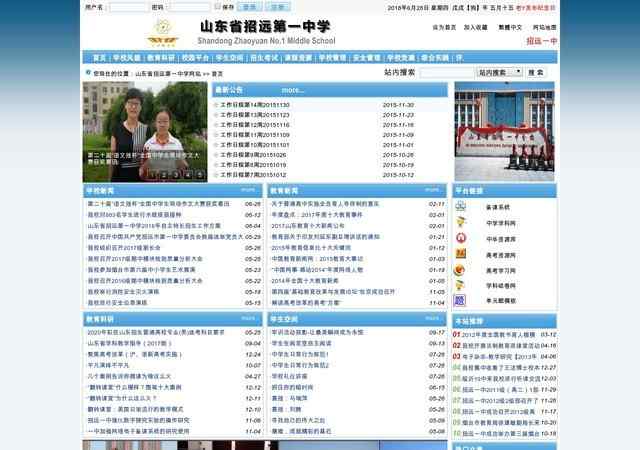Open 安全管理 in the navigation bar
The width and height of the screenshot is (640, 450).
click(367, 58)
